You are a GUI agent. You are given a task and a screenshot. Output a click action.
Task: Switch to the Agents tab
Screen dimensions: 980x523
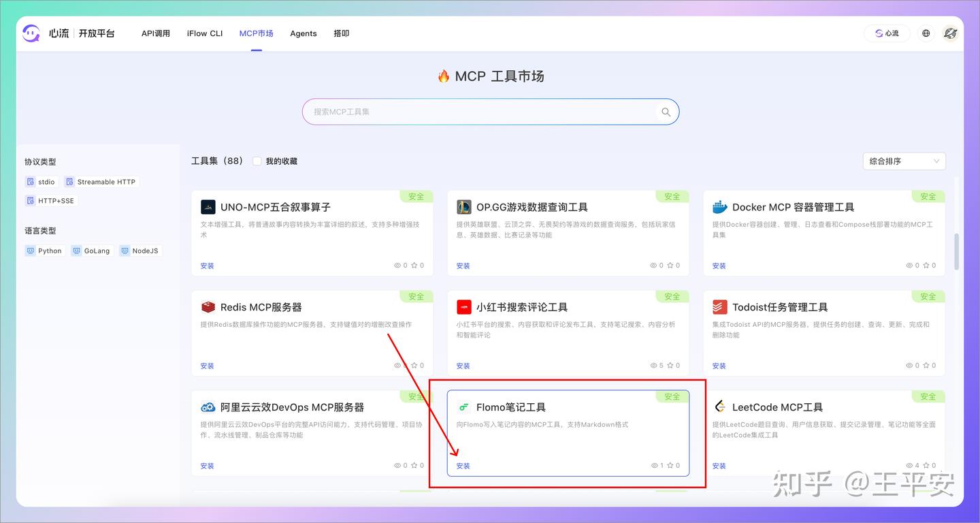click(x=304, y=33)
